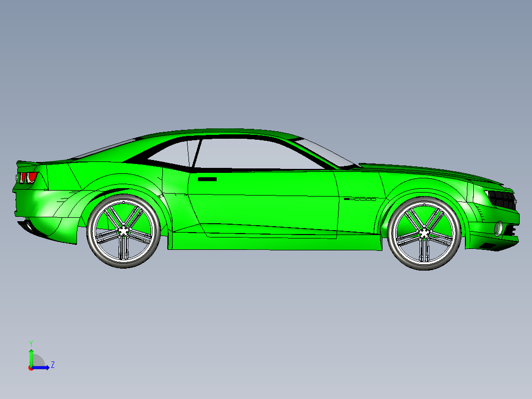Select the black front grille
532x399 pixels.
(x=502, y=199)
